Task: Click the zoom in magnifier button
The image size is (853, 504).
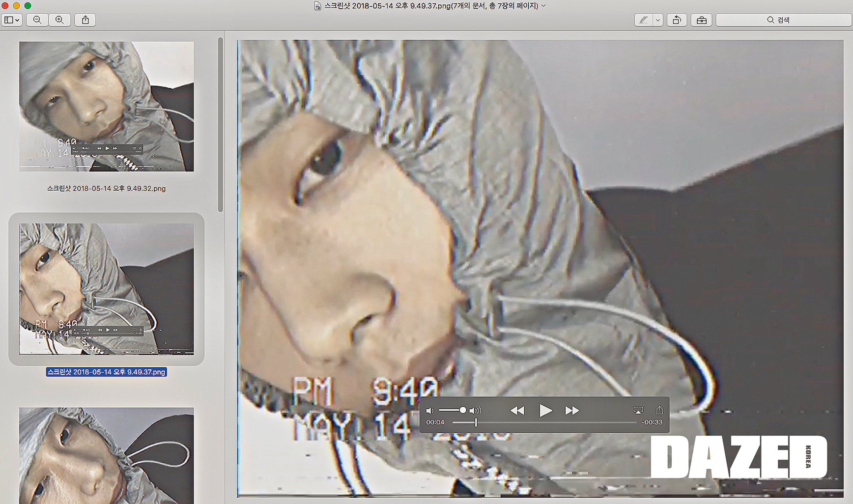Action: pos(59,20)
